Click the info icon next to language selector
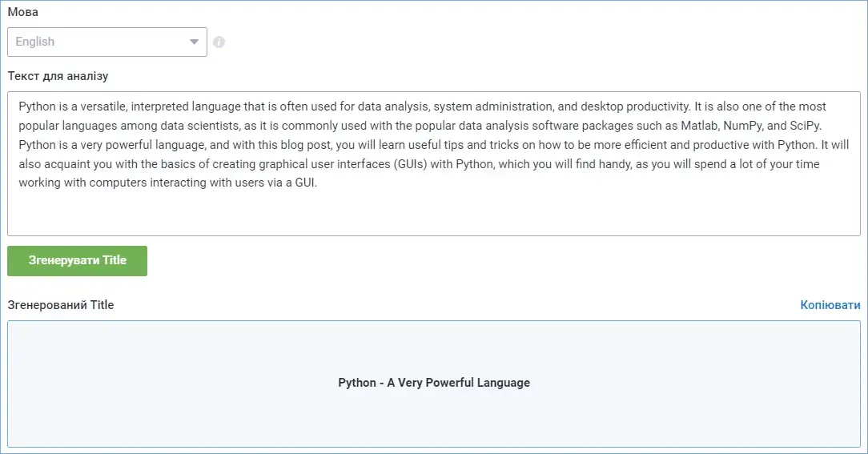 click(x=219, y=42)
